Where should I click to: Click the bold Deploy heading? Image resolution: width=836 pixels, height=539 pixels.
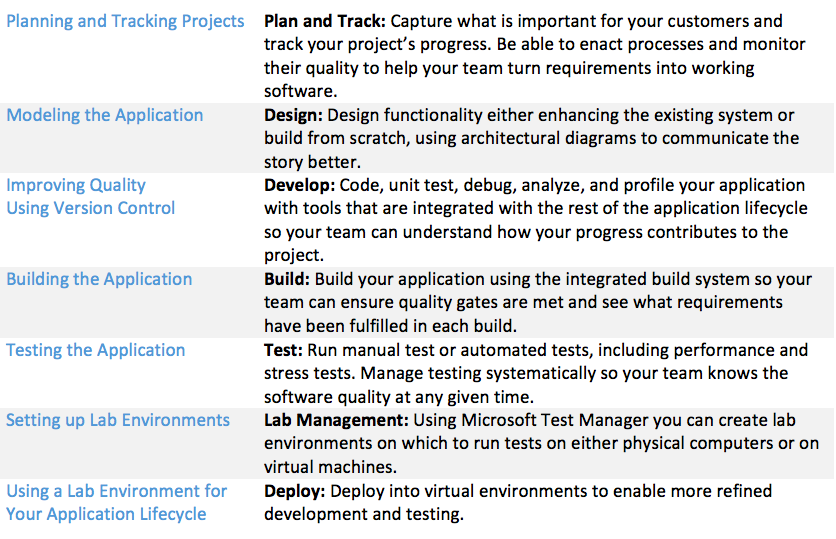pyautogui.click(x=294, y=491)
